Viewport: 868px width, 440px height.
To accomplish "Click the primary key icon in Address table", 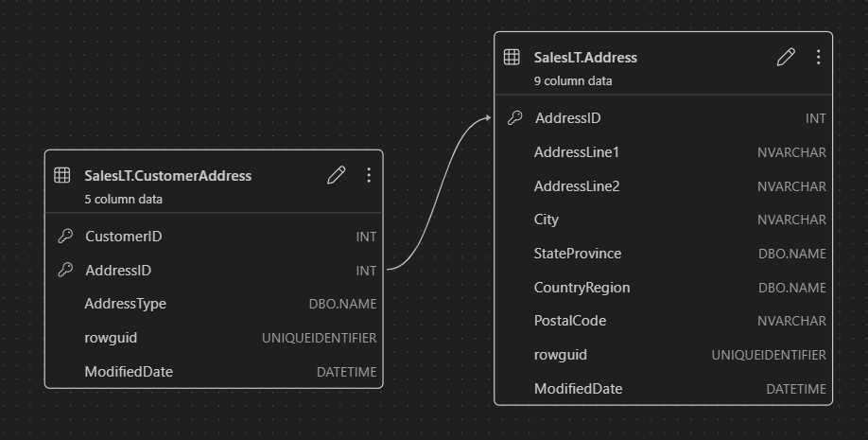I will (514, 118).
